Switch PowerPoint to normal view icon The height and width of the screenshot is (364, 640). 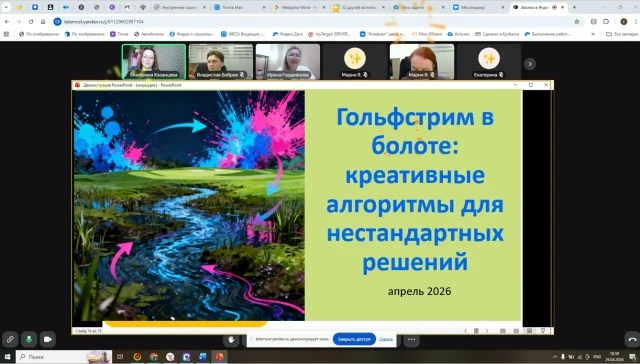coord(503,331)
